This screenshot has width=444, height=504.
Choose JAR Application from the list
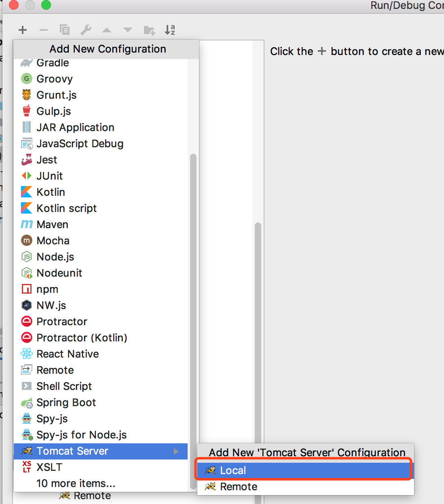point(75,127)
